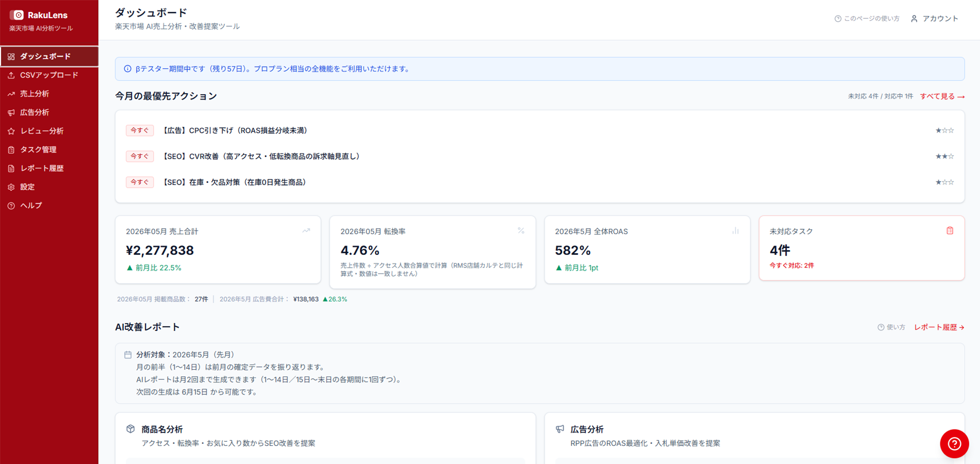Click the RakuLens camera logo icon
The image size is (980, 464).
click(17, 15)
